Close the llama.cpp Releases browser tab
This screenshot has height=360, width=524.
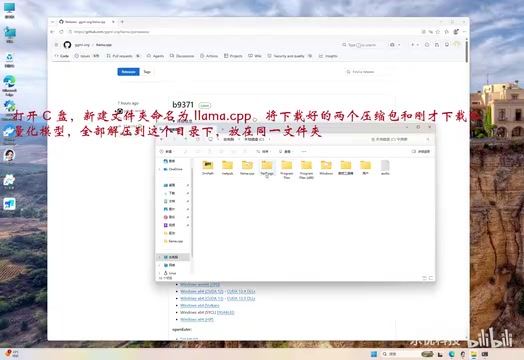[x=113, y=22]
